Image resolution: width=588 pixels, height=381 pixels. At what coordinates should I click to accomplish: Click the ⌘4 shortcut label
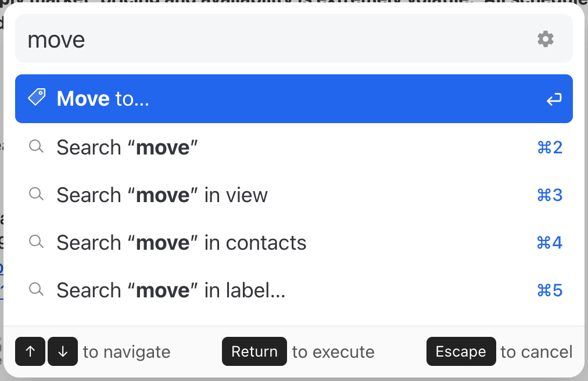550,243
